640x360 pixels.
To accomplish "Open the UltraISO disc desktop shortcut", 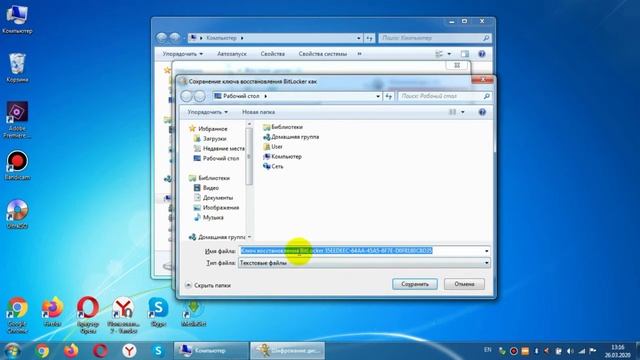I will coord(17,214).
